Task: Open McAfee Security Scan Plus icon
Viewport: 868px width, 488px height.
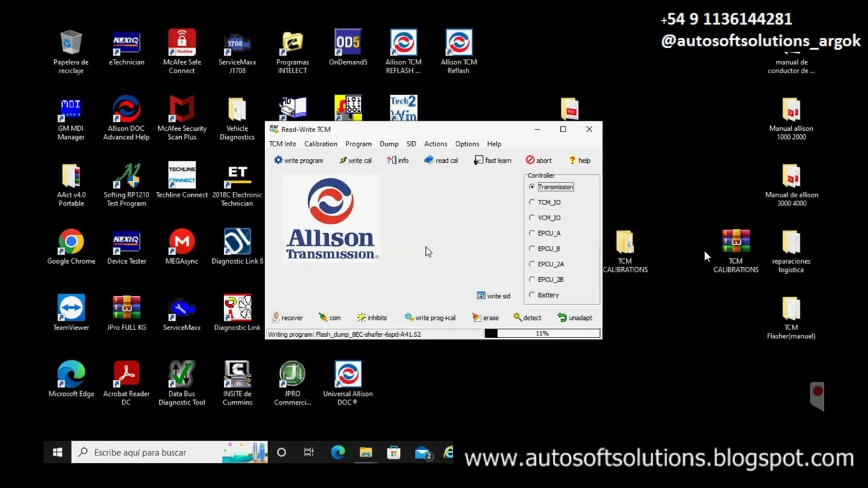Action: click(182, 119)
